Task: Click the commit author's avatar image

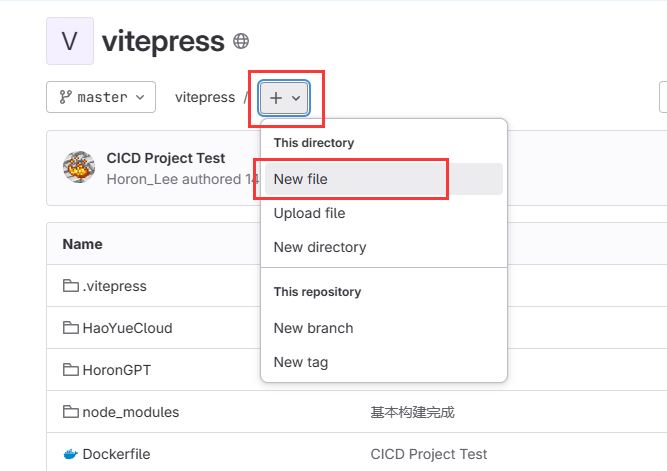Action: coord(79,168)
